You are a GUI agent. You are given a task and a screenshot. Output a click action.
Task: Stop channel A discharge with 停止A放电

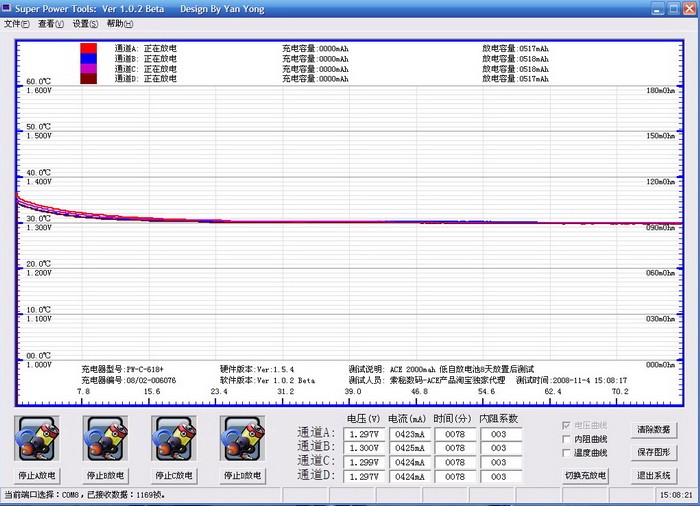37,476
